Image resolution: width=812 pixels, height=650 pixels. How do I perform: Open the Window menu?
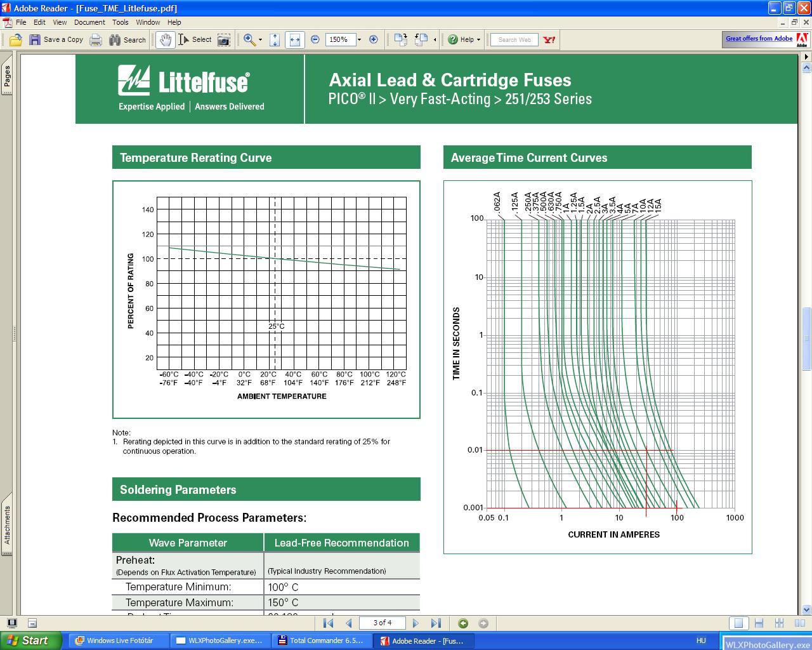pyautogui.click(x=148, y=22)
